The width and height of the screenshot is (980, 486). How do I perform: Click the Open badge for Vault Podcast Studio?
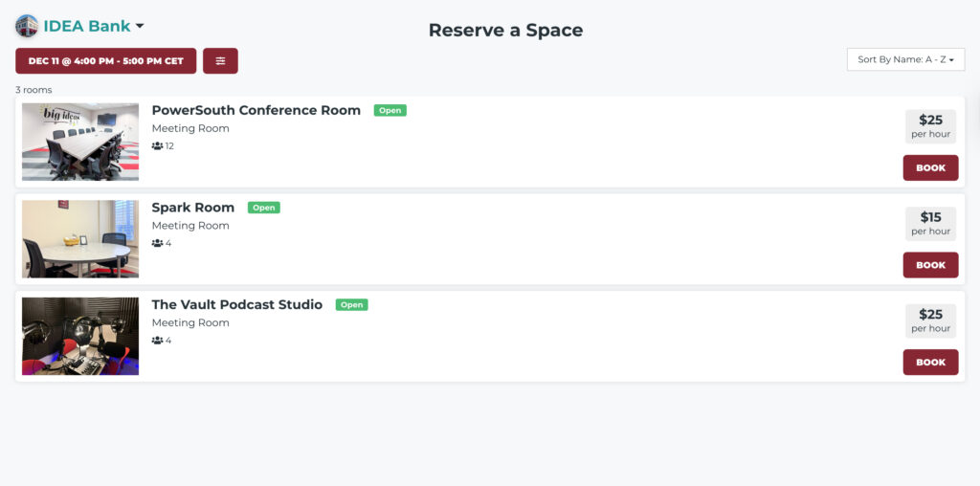click(352, 305)
